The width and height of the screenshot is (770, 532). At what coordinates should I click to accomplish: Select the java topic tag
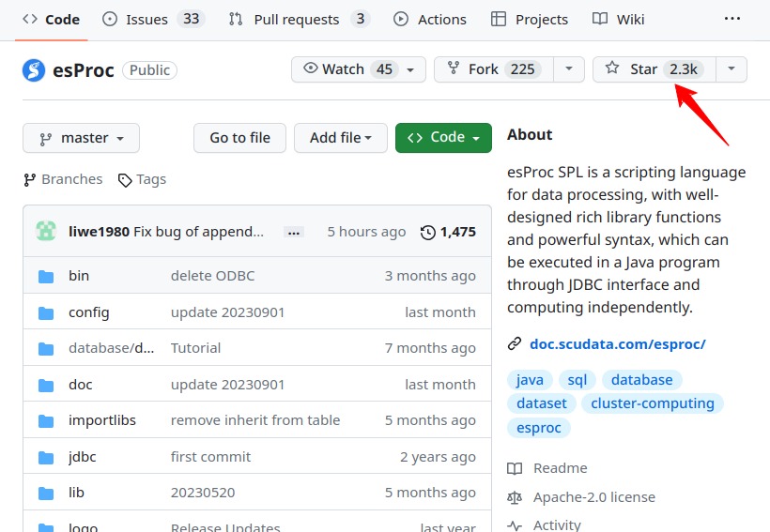tap(530, 380)
